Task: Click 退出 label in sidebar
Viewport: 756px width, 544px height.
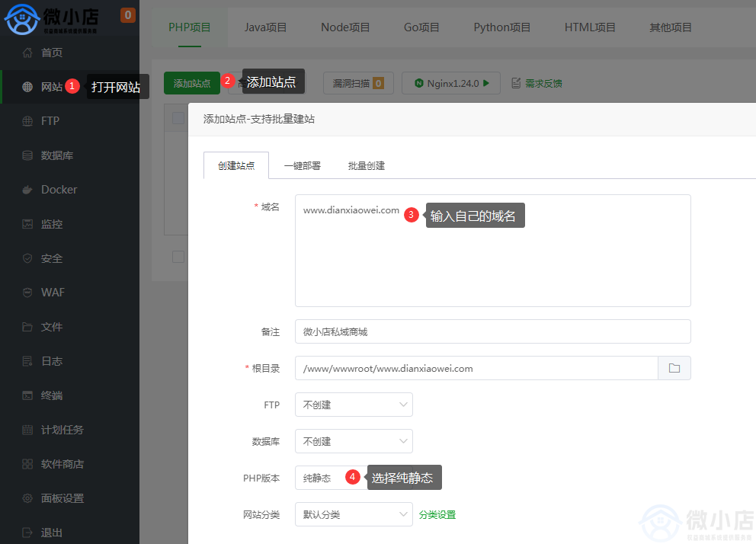Action: [x=52, y=533]
